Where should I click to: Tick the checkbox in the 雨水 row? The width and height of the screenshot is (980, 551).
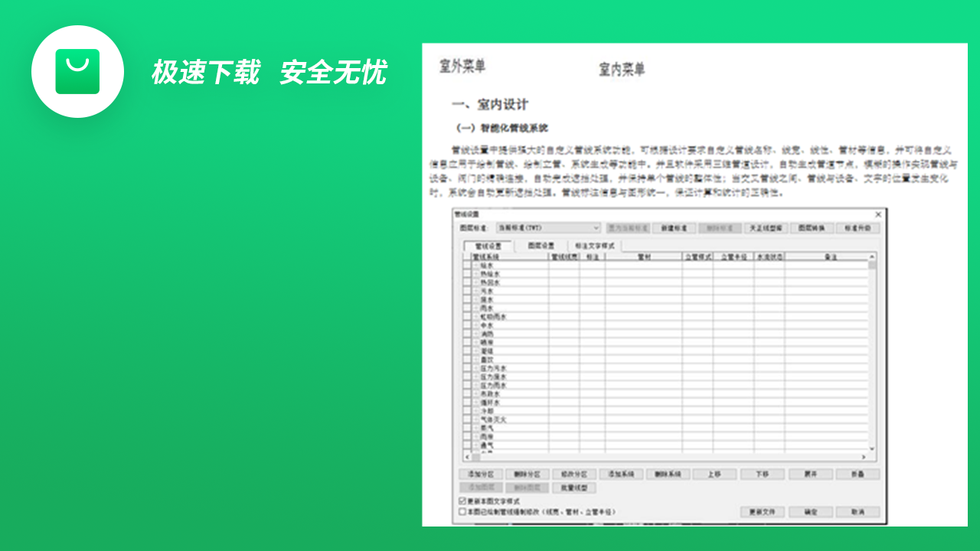tap(467, 308)
